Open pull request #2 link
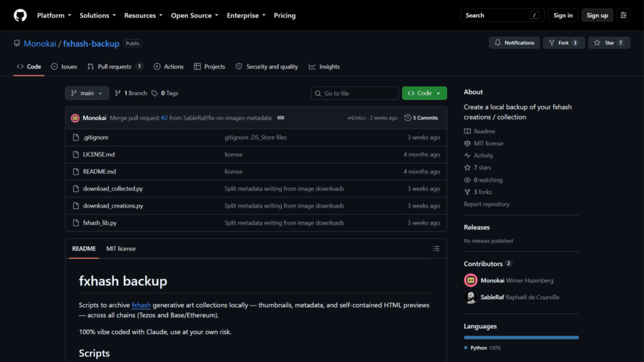 click(x=164, y=118)
